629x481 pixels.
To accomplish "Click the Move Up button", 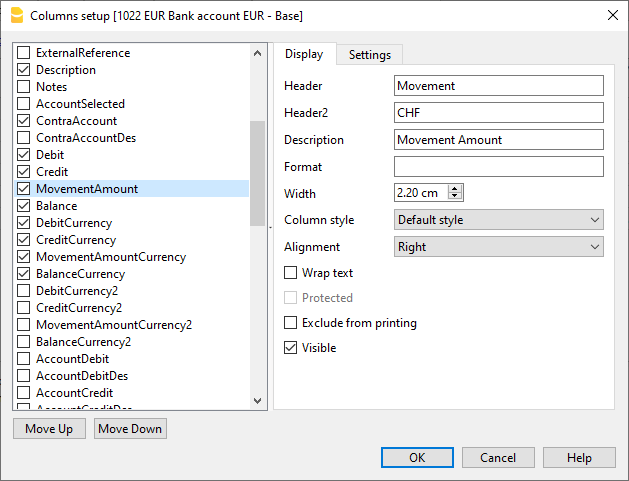I will (x=49, y=428).
